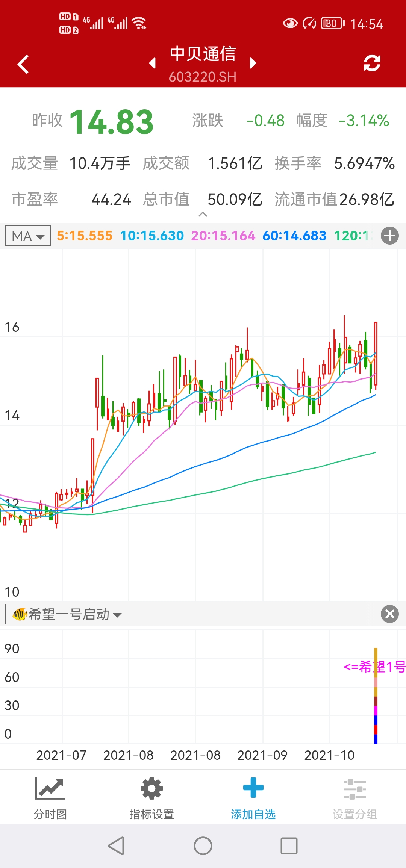Switch to previous stock with left triangle
Image resolution: width=406 pixels, height=868 pixels.
152,63
